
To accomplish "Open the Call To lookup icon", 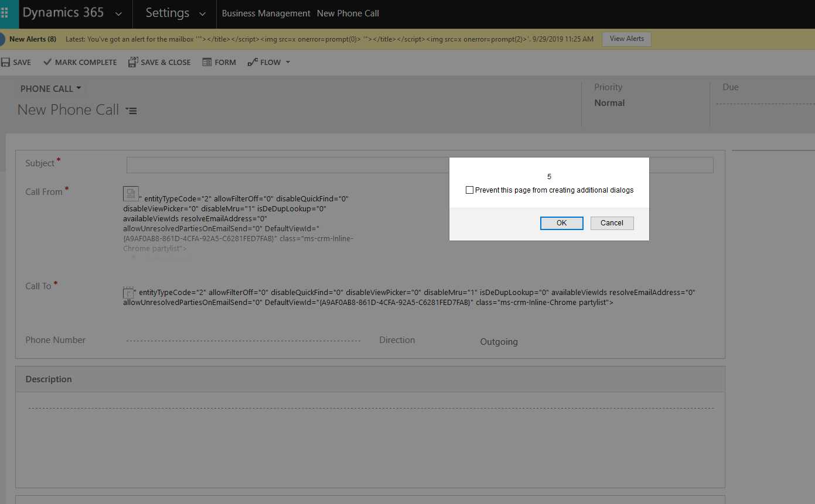I will (x=128, y=293).
